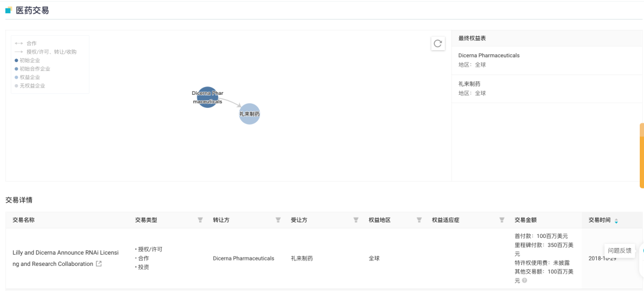Screen dimensions: 644x291
Task: Click the 无权益企业 legend entry
Action: (x=30, y=86)
